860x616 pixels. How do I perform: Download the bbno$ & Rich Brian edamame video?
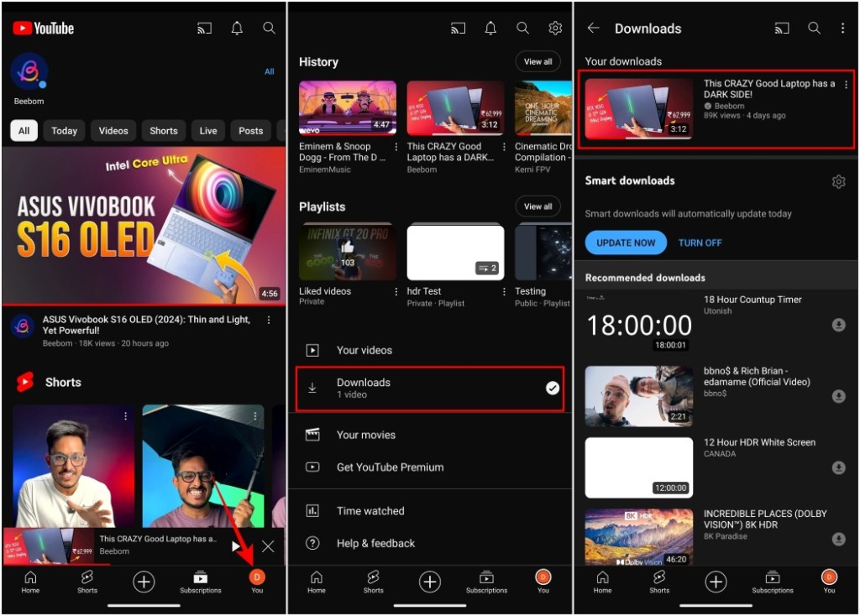pyautogui.click(x=838, y=395)
